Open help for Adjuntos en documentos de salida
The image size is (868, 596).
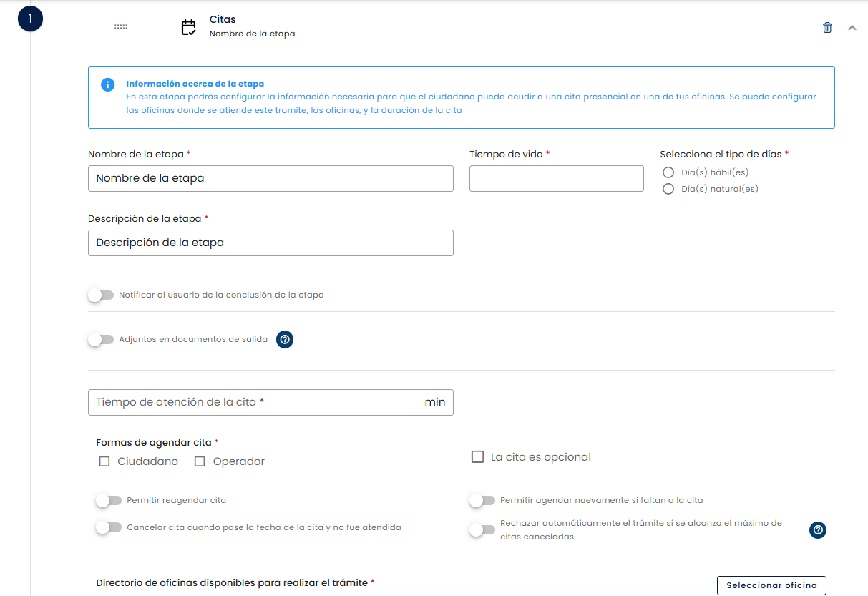tap(285, 339)
